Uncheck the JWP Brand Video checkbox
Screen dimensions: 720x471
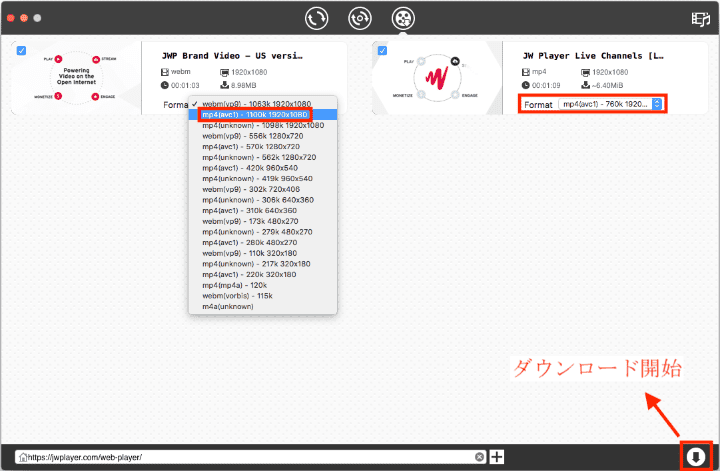(x=21, y=50)
